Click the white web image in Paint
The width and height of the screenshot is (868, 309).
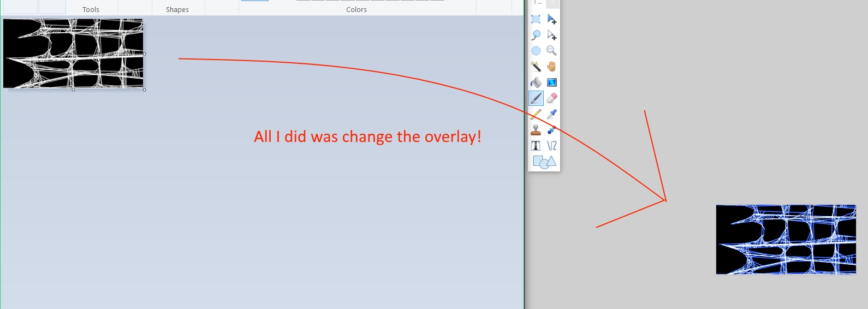pos(73,54)
